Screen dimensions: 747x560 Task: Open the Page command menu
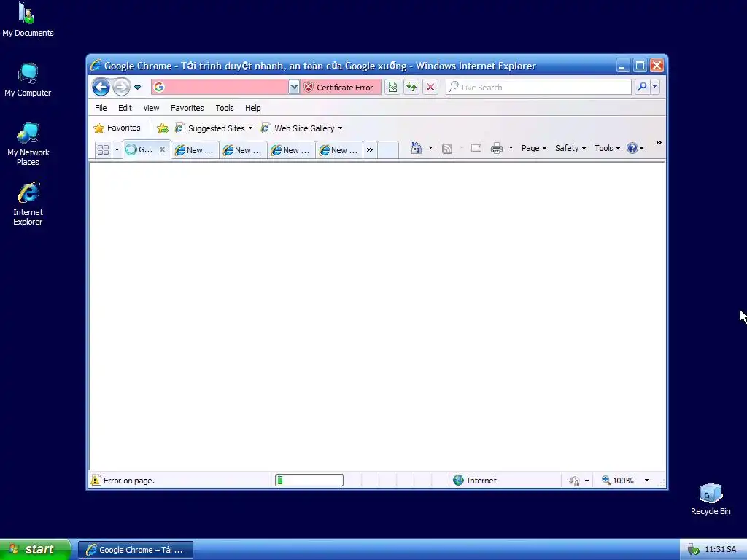tap(533, 148)
